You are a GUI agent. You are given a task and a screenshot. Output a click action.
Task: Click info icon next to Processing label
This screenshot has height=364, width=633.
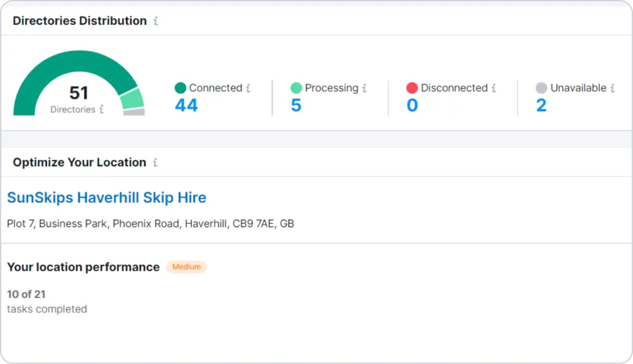(364, 87)
